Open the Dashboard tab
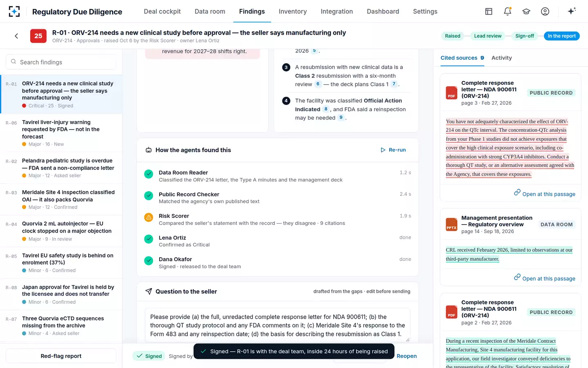 tap(383, 11)
